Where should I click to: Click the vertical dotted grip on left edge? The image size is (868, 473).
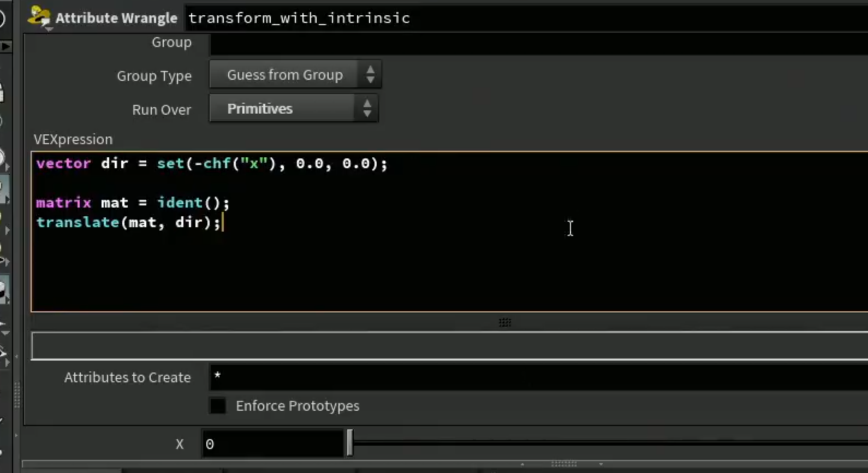pyautogui.click(x=17, y=395)
